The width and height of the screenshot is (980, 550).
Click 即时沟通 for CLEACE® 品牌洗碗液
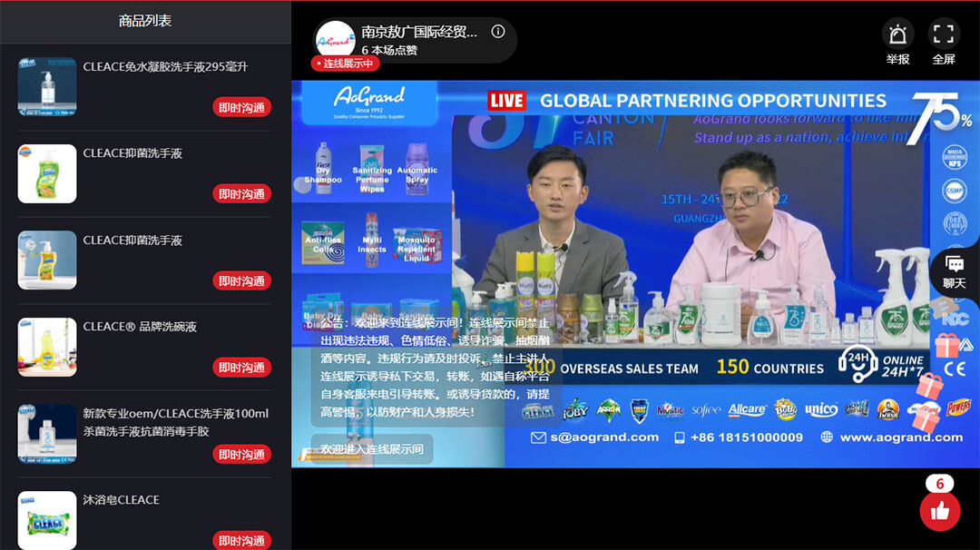click(241, 367)
